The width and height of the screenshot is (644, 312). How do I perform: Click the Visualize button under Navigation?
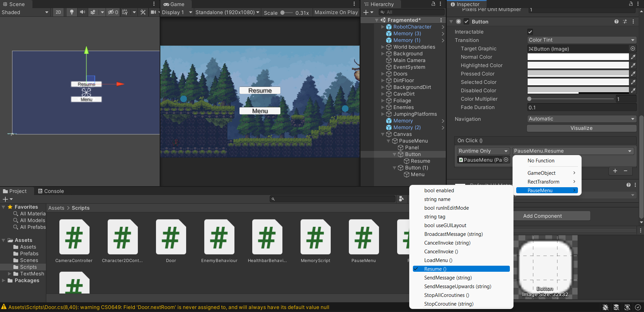coord(581,128)
